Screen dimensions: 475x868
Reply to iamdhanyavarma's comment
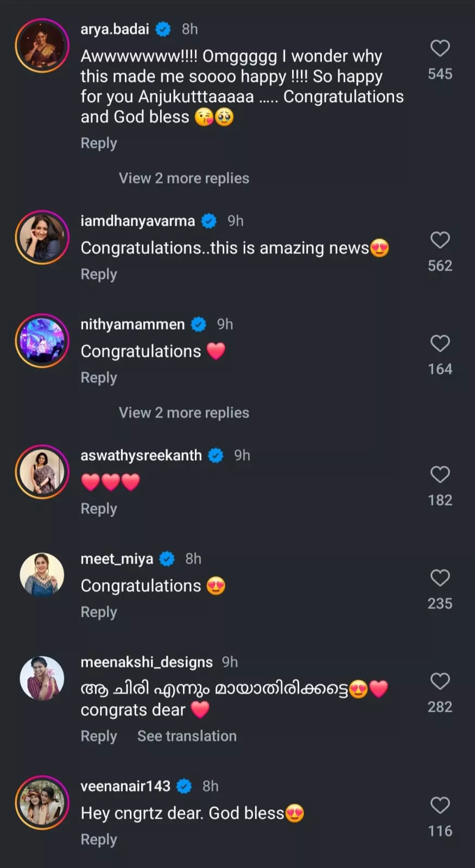click(x=99, y=274)
